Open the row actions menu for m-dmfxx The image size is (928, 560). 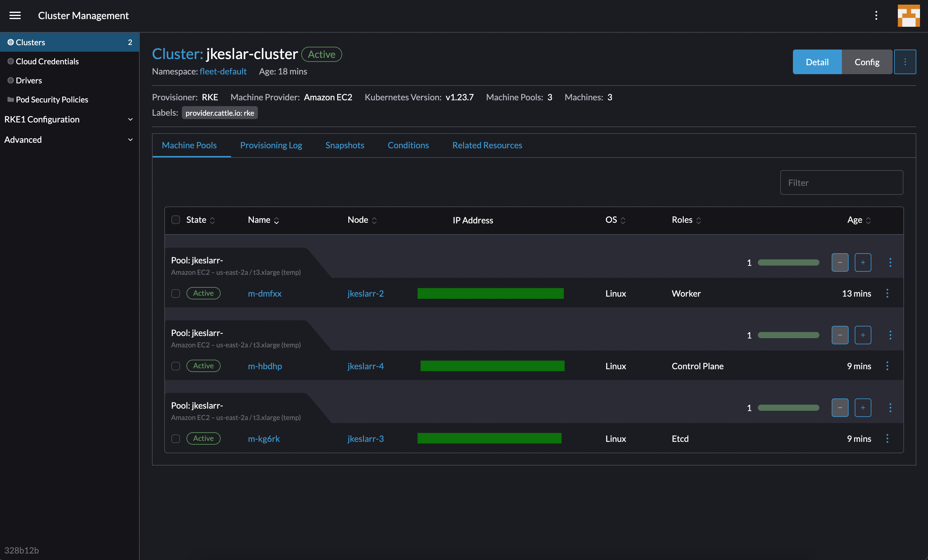[x=887, y=293]
